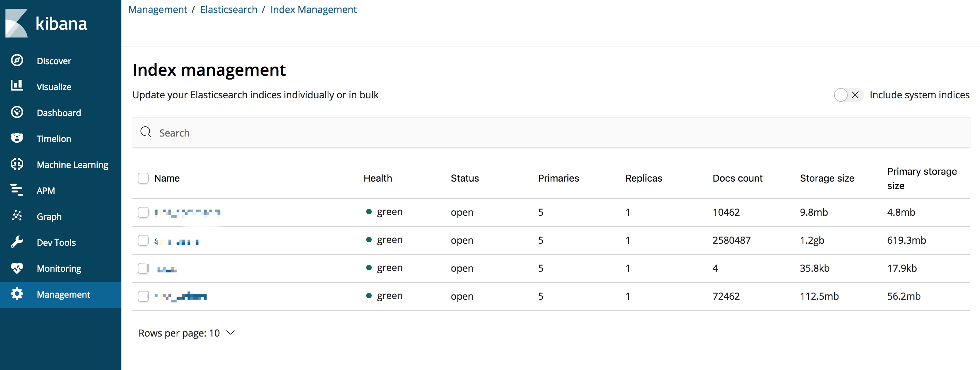Click the Management gear icon
980x370 pixels.
tap(17, 294)
